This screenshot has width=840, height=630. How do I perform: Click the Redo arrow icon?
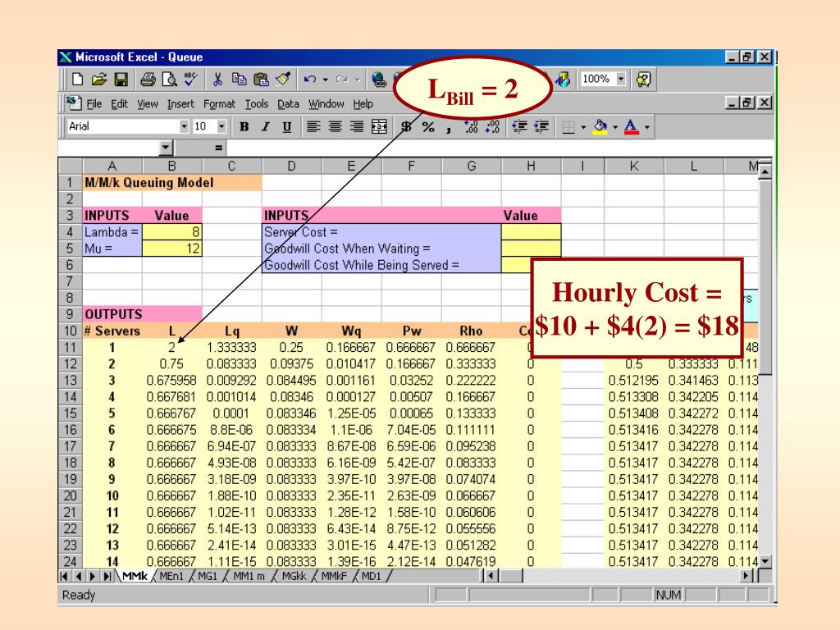pos(342,80)
